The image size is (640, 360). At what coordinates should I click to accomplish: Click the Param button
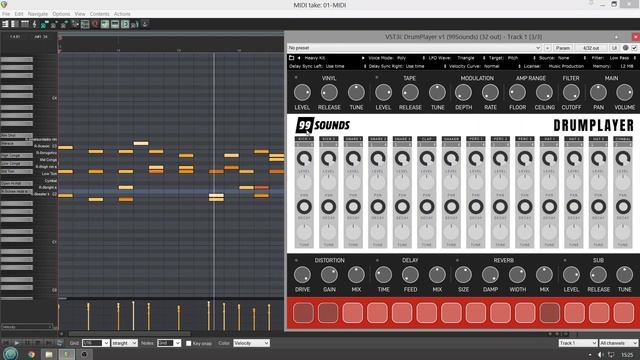pyautogui.click(x=563, y=48)
